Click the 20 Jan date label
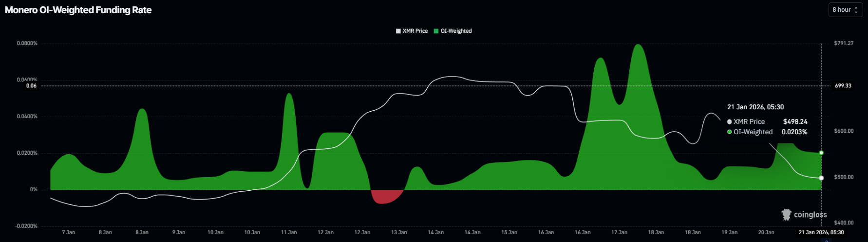Viewport: 868px width, 242px height. click(766, 232)
